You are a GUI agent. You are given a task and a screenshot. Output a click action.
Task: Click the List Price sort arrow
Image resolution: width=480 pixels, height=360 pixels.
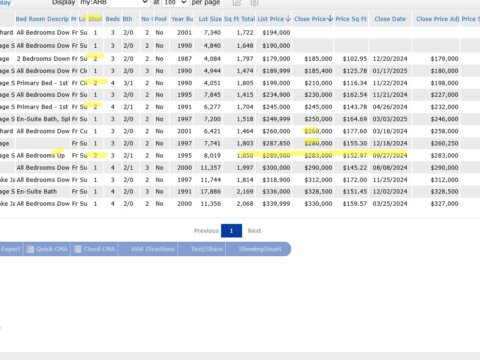[288, 19]
